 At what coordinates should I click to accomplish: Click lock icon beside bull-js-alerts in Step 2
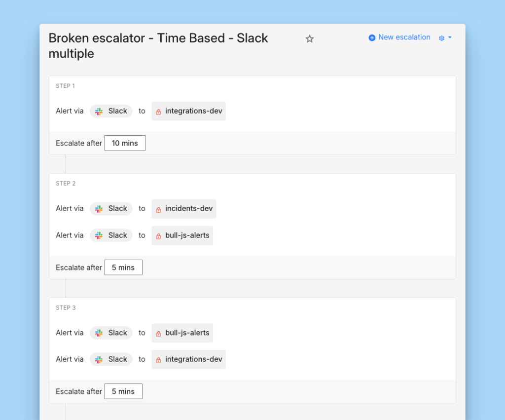158,236
